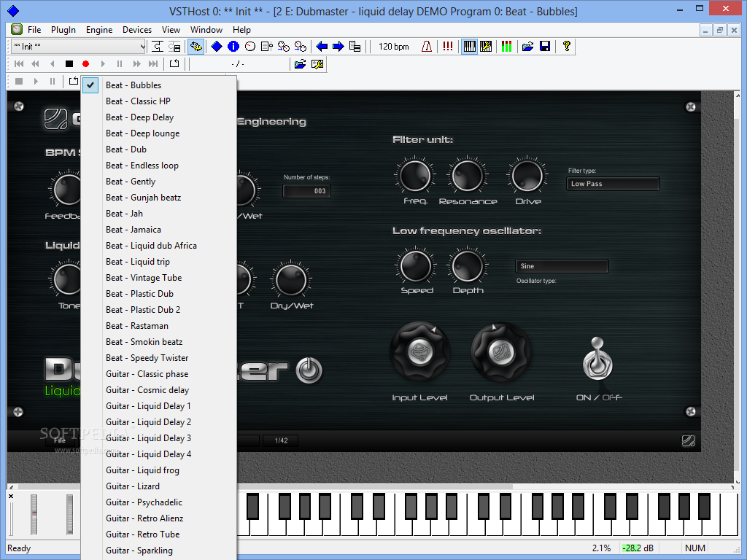The image size is (747, 560).
Task: Click the first MIDI ports connection icon
Action: (284, 46)
